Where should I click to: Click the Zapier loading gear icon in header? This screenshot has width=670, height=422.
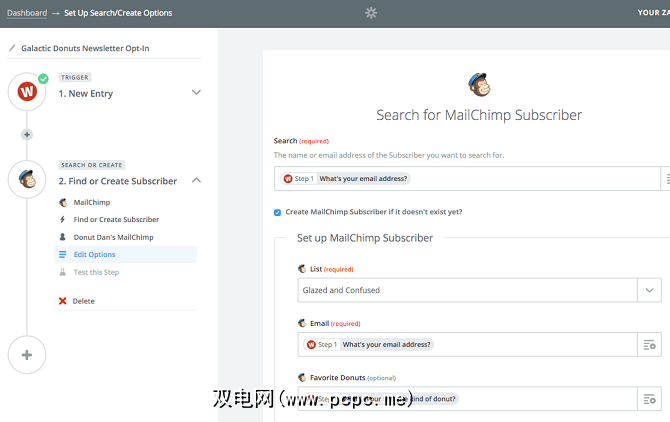point(371,13)
